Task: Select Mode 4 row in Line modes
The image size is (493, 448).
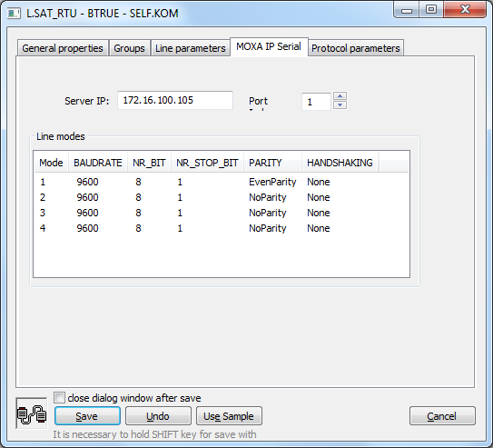Action: (x=222, y=228)
